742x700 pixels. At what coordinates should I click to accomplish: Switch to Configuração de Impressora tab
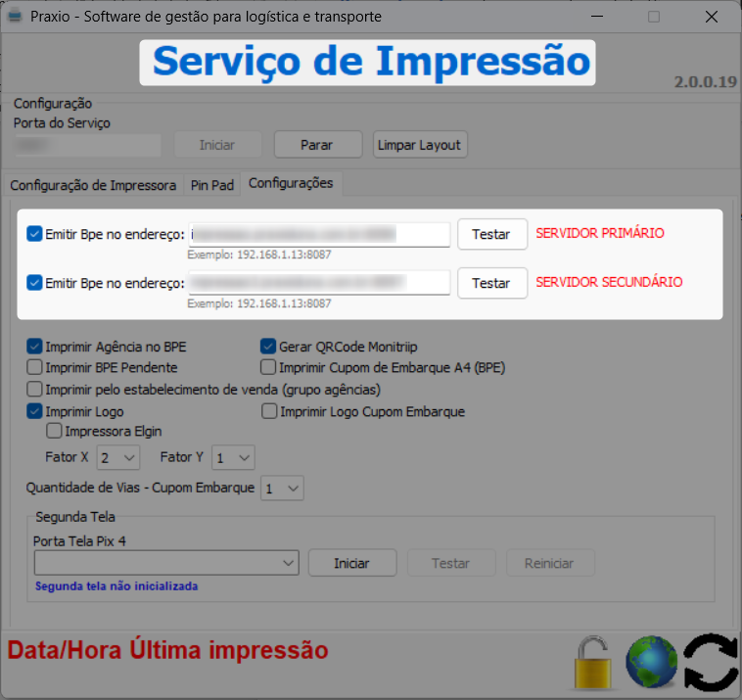(93, 185)
